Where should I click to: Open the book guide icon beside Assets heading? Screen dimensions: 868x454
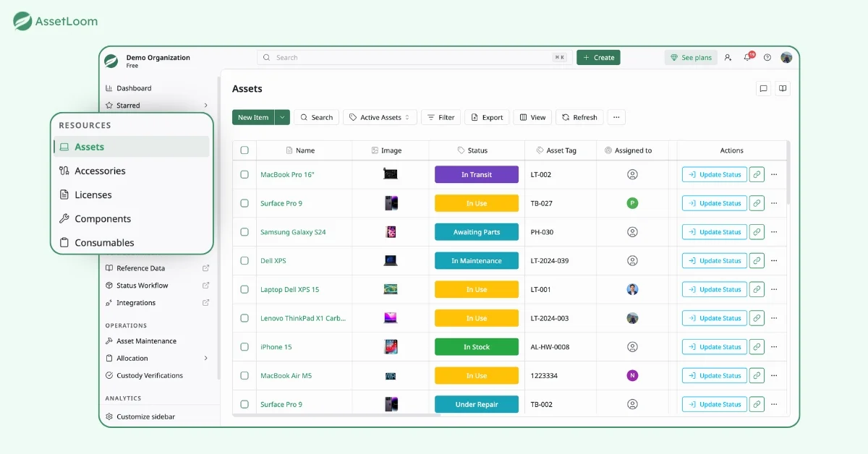782,88
